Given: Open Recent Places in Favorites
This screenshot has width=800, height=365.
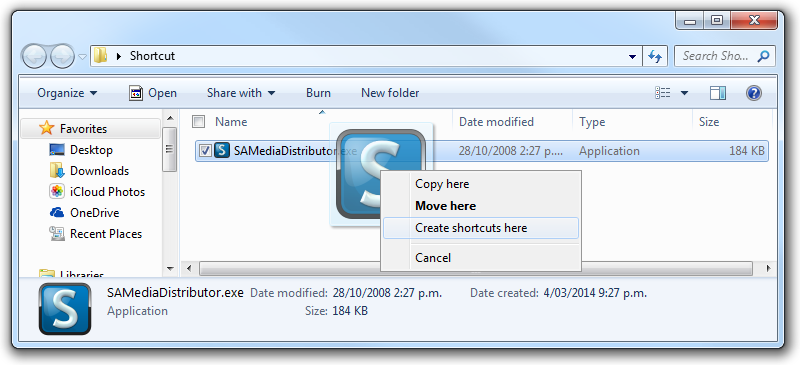Looking at the screenshot, I should click(106, 234).
